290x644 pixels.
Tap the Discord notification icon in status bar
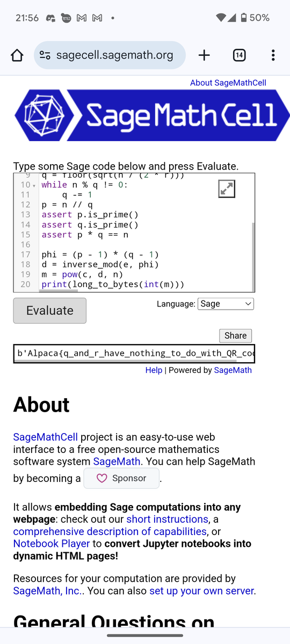click(x=50, y=18)
